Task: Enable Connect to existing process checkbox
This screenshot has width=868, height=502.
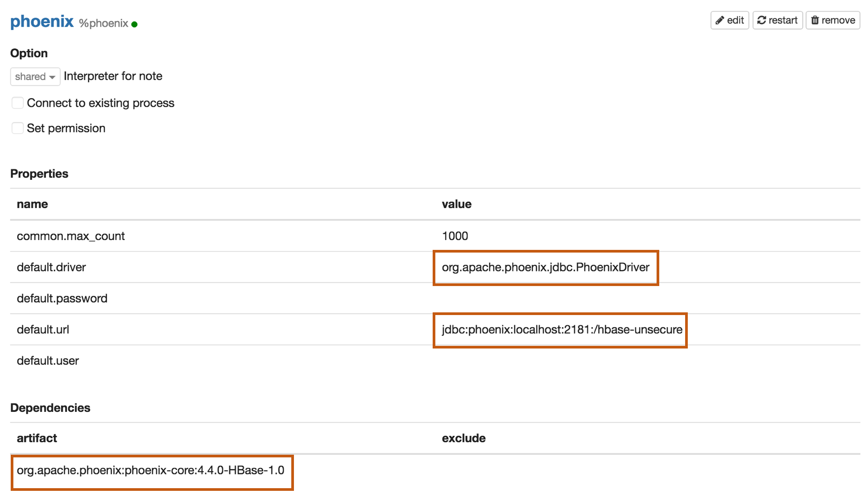Action: pos(18,103)
